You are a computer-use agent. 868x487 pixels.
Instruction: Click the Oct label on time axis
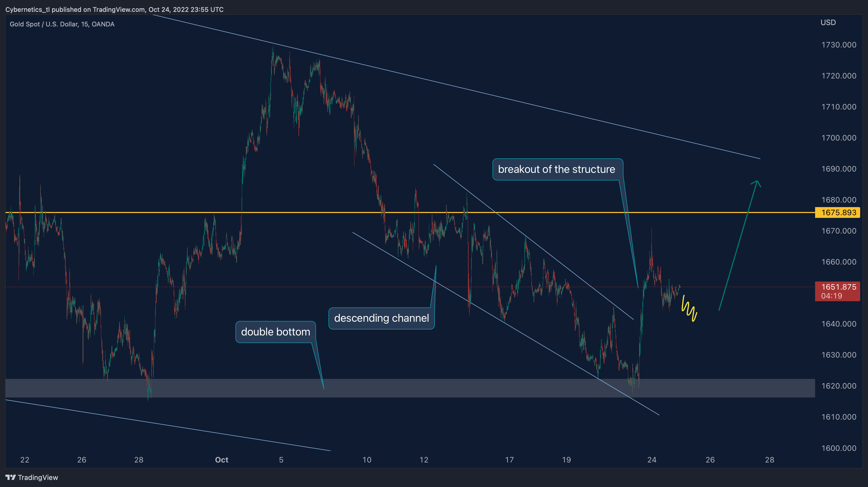pyautogui.click(x=222, y=460)
